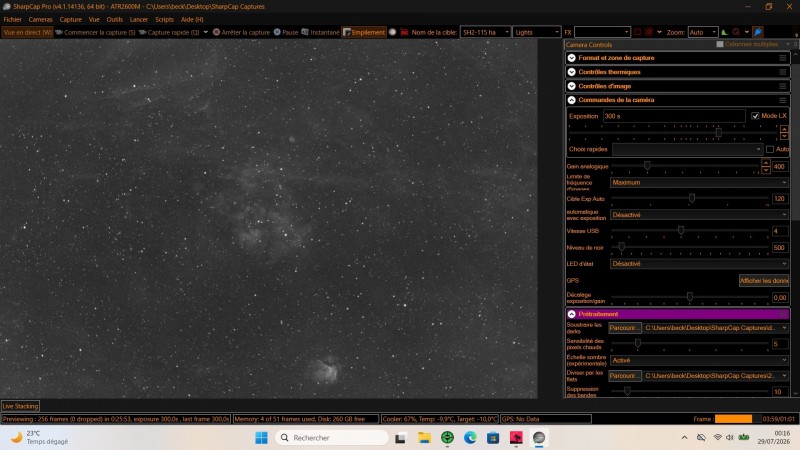Open the Scripts menu
Screen dimensions: 800x450
coord(164,19)
